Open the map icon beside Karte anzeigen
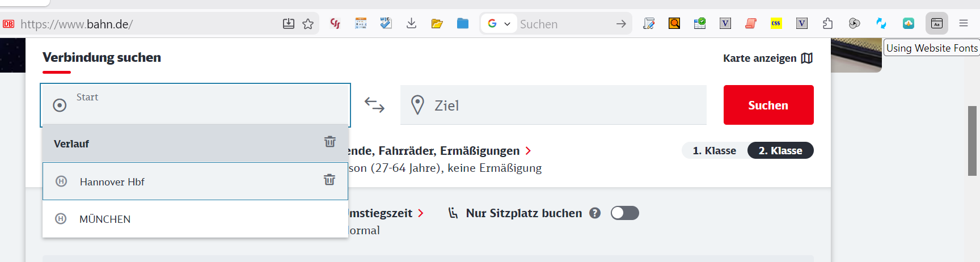 pyautogui.click(x=807, y=58)
